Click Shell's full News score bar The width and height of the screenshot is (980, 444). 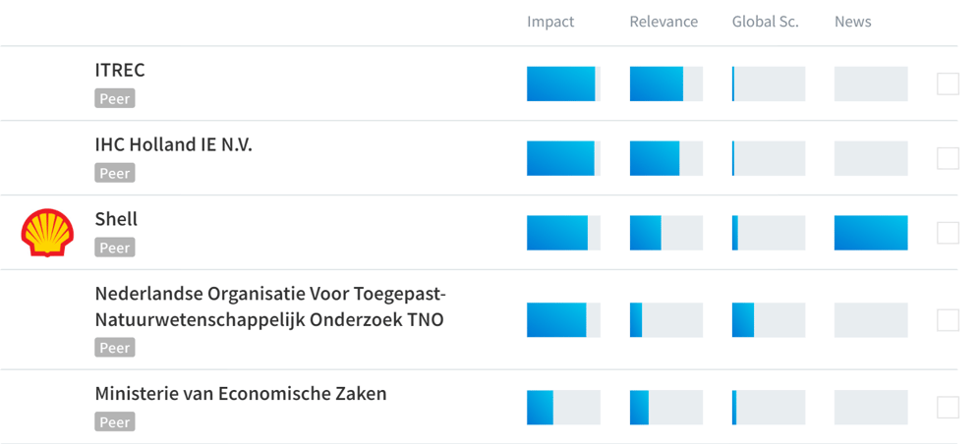coord(871,233)
